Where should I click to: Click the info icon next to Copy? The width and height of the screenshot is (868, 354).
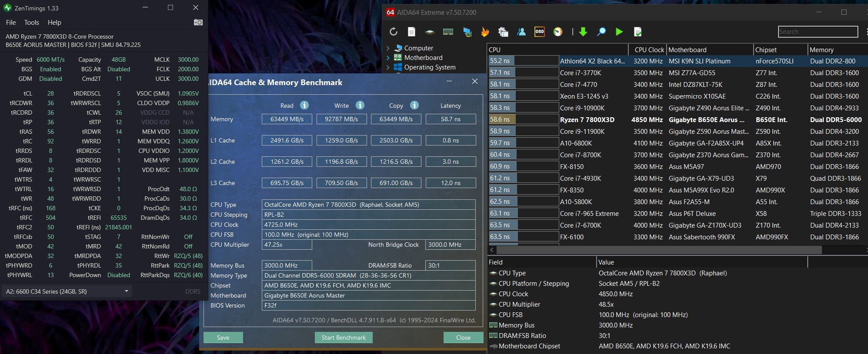(x=414, y=105)
